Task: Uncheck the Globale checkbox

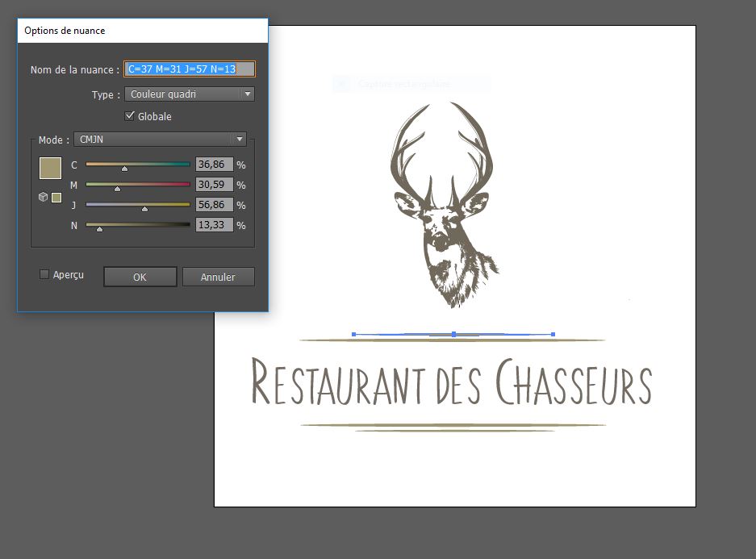Action: click(130, 116)
